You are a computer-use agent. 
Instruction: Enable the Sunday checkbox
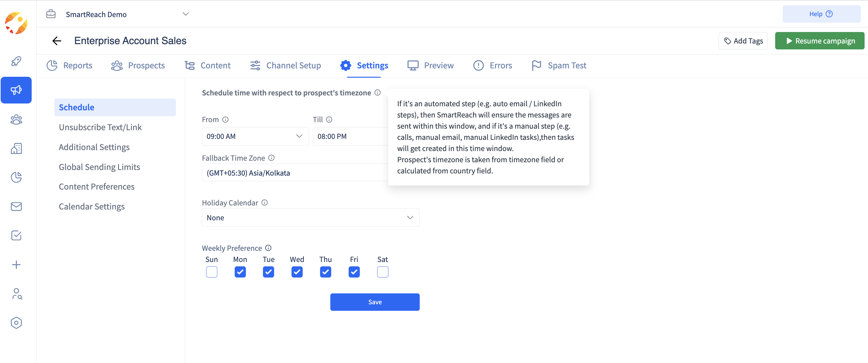212,272
